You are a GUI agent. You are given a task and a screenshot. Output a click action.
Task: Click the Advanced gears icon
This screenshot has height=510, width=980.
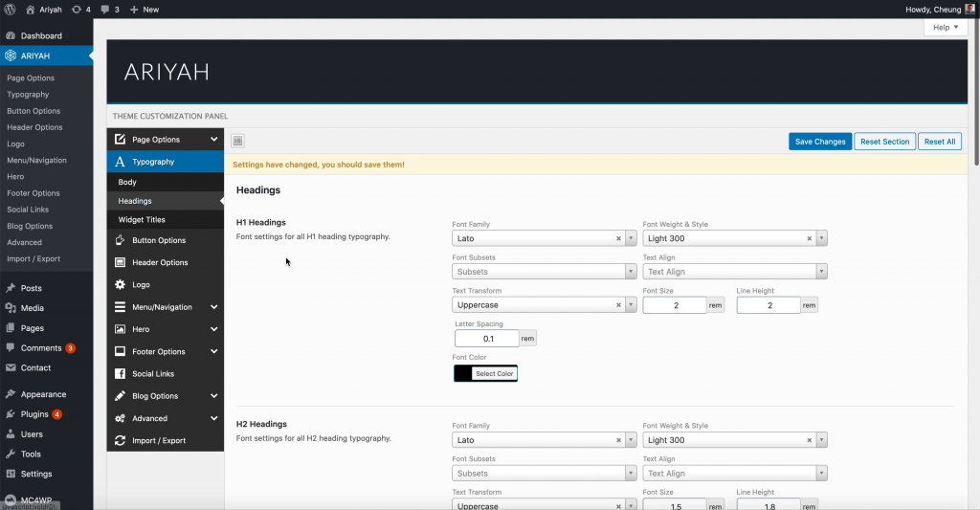(x=120, y=418)
